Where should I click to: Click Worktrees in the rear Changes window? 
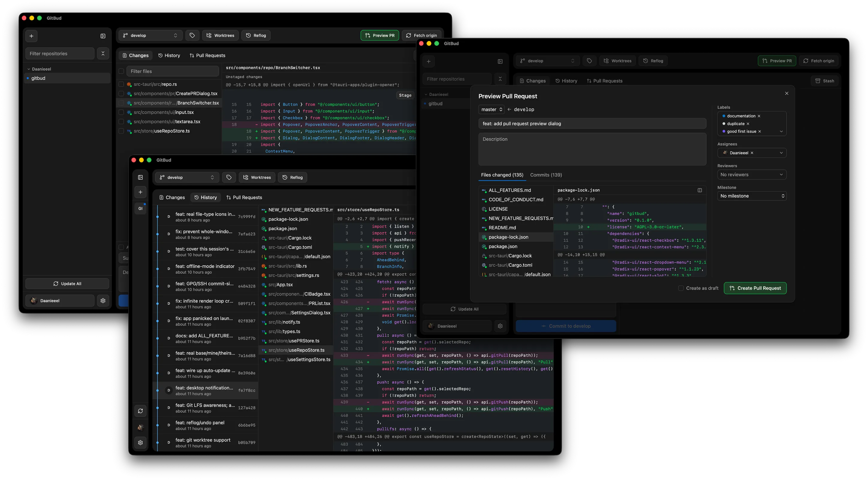(220, 35)
